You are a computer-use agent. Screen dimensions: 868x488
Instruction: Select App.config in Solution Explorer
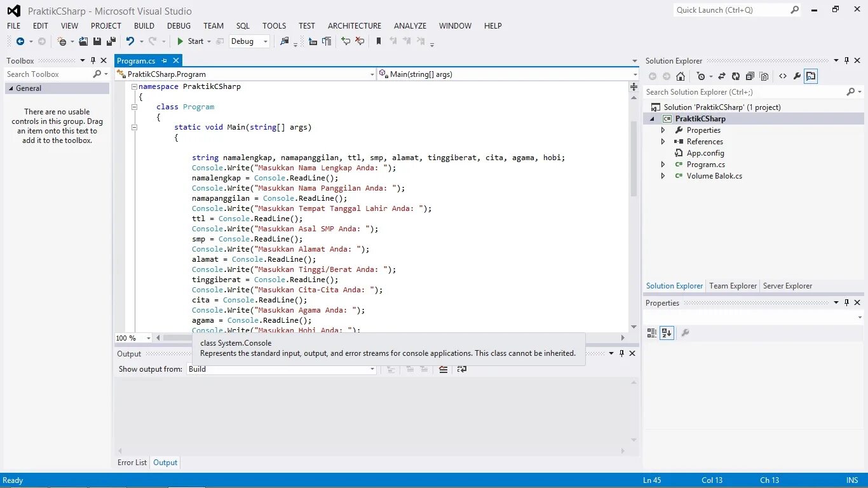705,153
